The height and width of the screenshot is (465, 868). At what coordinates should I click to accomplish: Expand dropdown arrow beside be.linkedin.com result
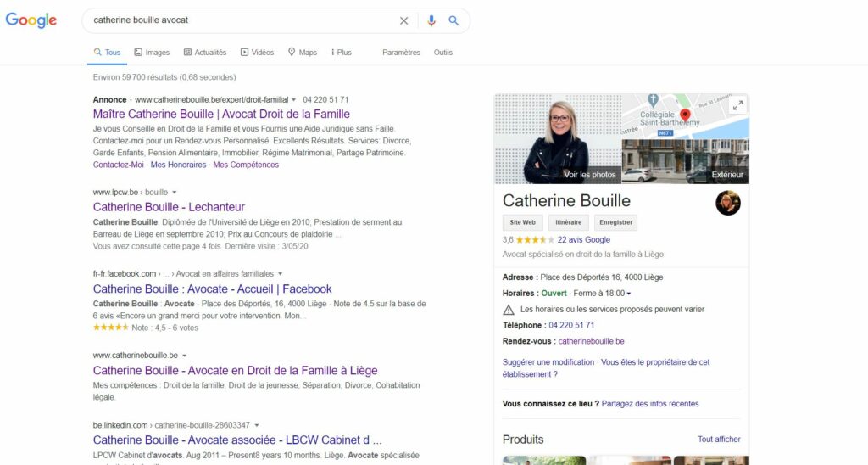pyautogui.click(x=256, y=425)
